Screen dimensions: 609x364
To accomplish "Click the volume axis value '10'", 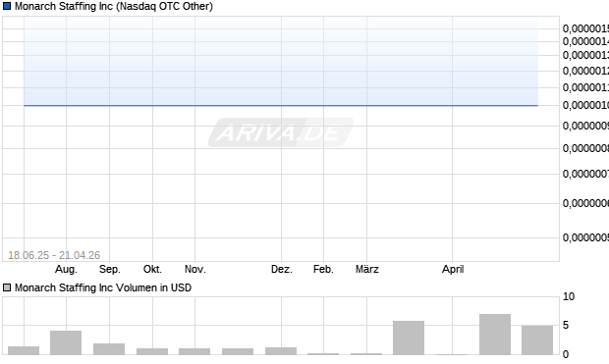I will [x=569, y=297].
